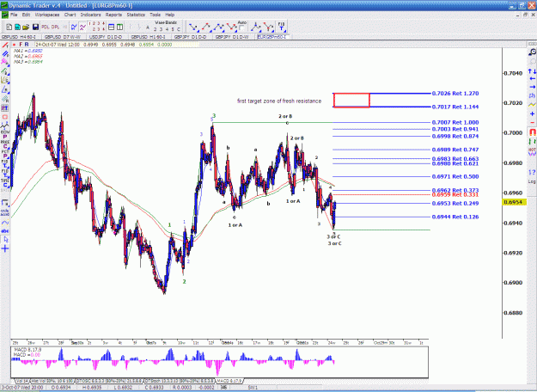This screenshot has height=392, width=537.
Task: Click the save floppy disk icon
Action: pyautogui.click(x=35, y=27)
